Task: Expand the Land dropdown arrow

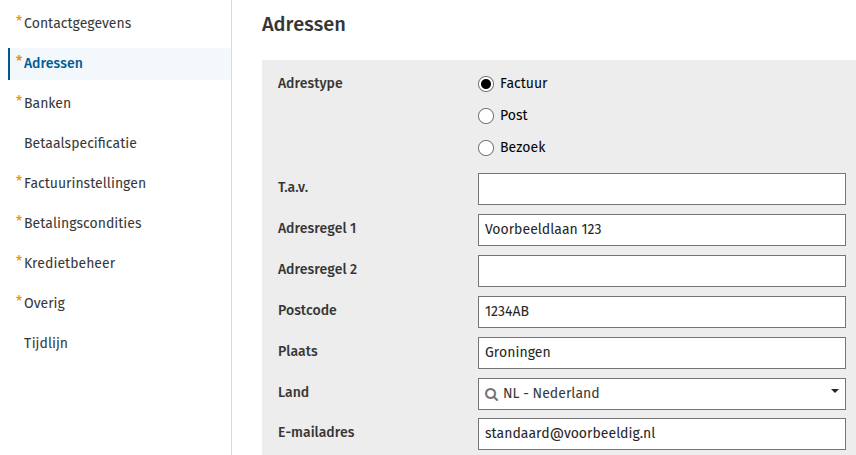Action: click(x=834, y=391)
